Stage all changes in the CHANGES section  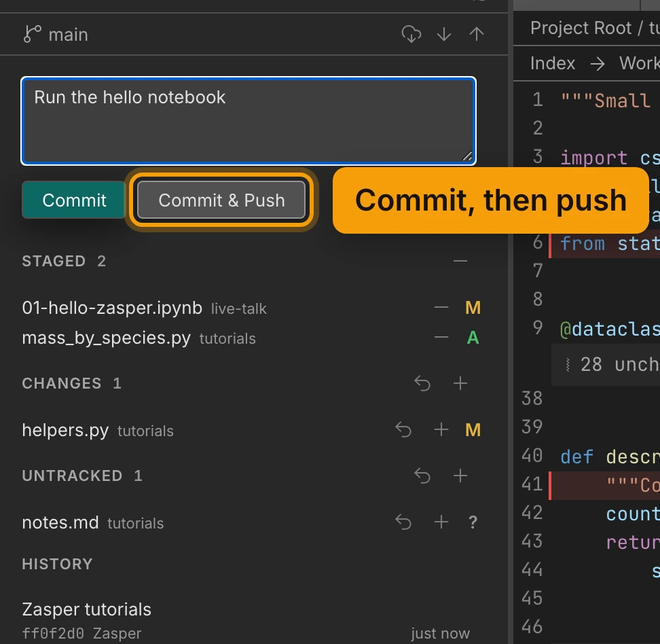tap(460, 383)
